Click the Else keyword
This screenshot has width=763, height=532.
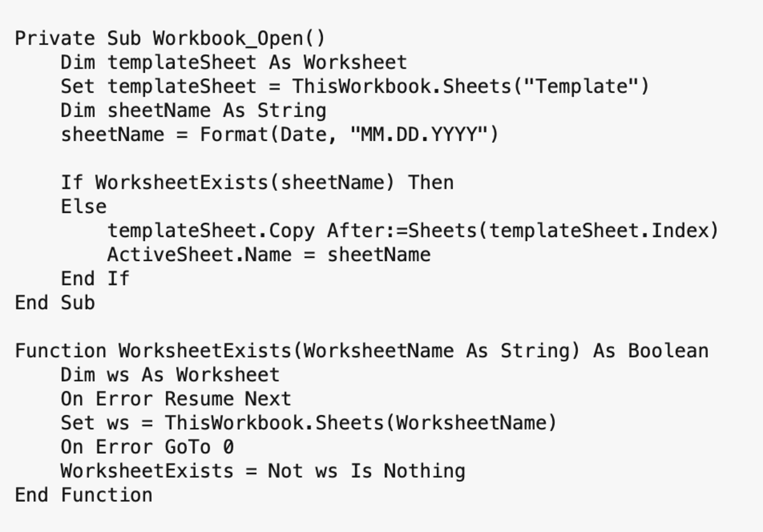pyautogui.click(x=84, y=207)
